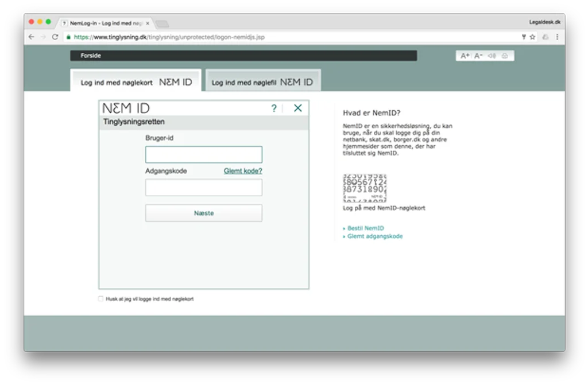
Task: Select the NemLog-in browser tab
Action: [x=106, y=24]
